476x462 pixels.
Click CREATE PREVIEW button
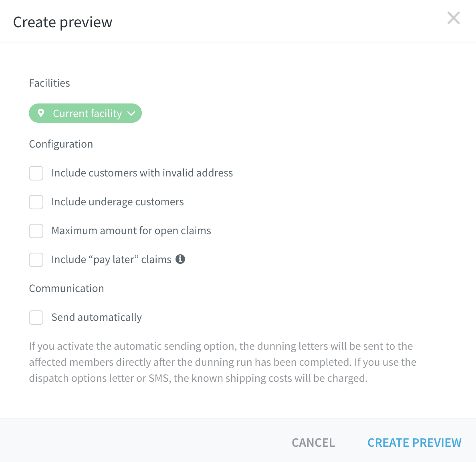coord(414,442)
